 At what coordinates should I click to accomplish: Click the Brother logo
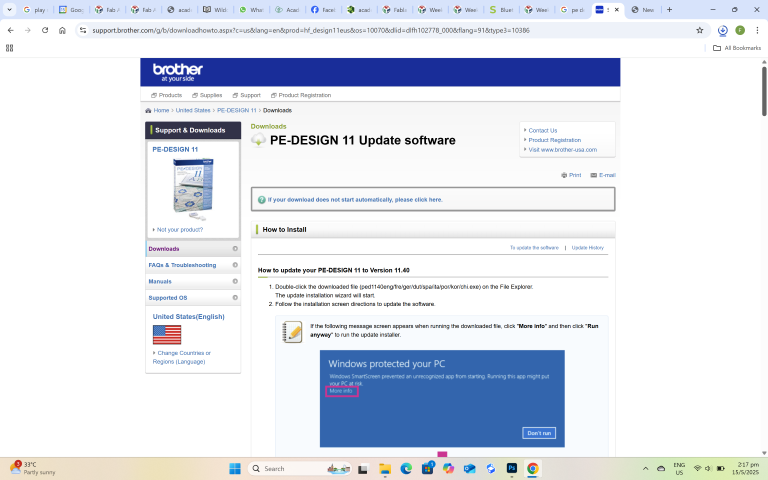[177, 72]
